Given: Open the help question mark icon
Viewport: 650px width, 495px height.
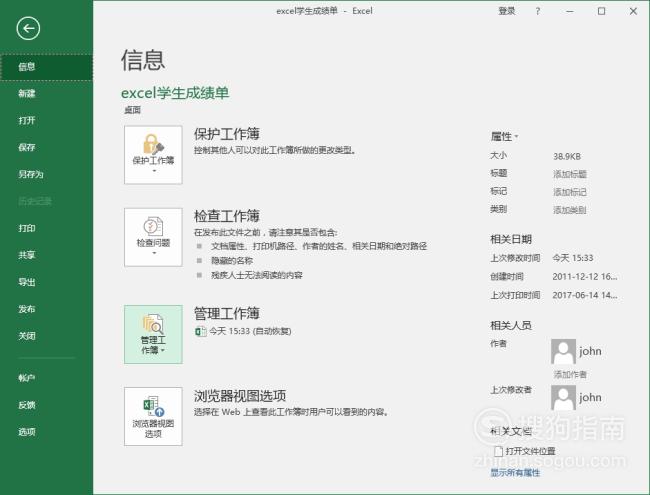Looking at the screenshot, I should (x=538, y=11).
